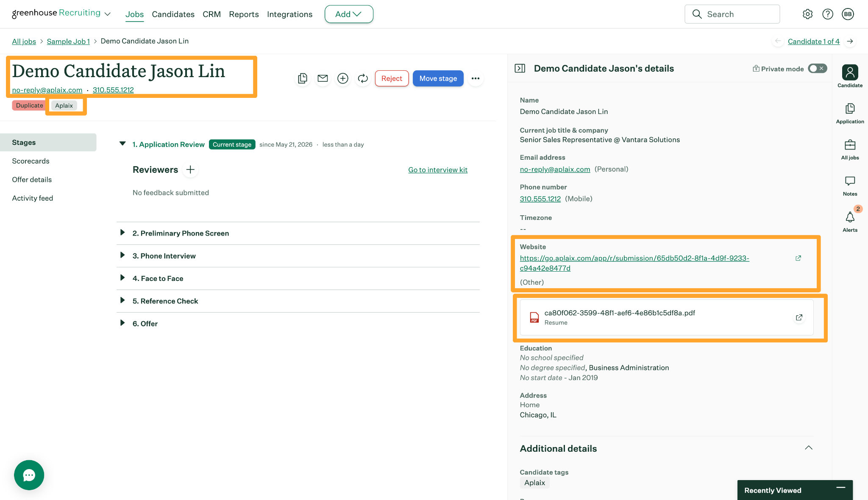Collapse the Application Review stage
This screenshot has width=868, height=500.
(122, 144)
